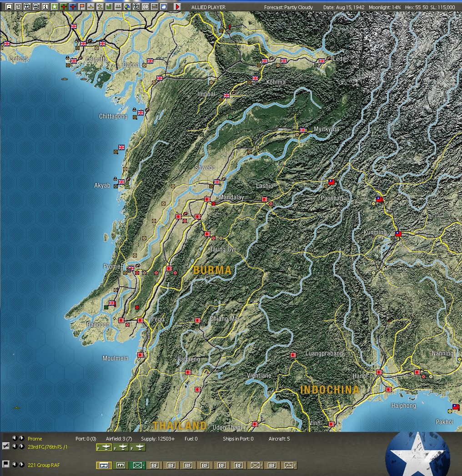462x476 pixels.
Task: Click the British flag at Myitkyina
Action: click(x=302, y=130)
